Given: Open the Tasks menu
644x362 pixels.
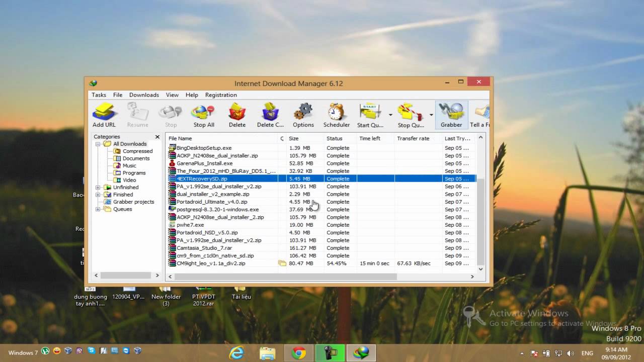Looking at the screenshot, I should click(x=99, y=95).
